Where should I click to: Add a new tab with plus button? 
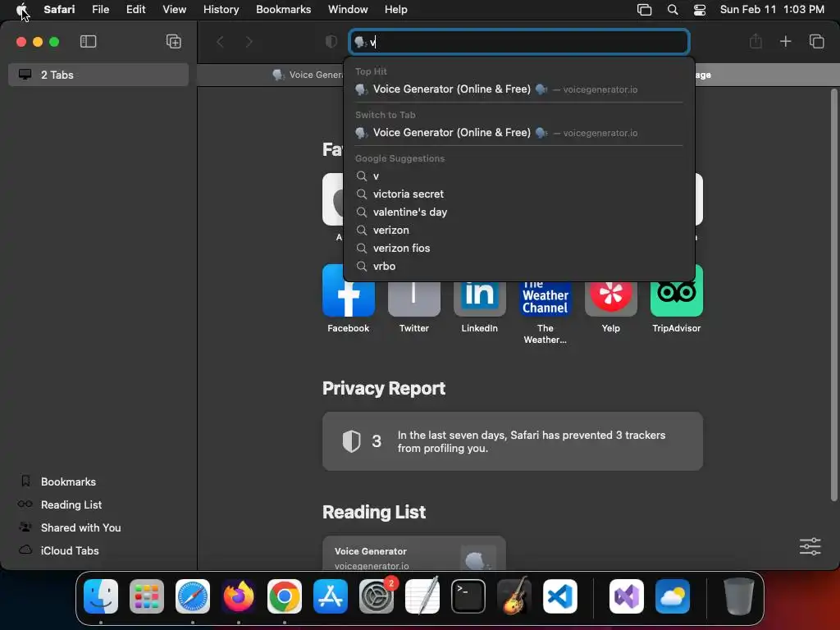785,41
